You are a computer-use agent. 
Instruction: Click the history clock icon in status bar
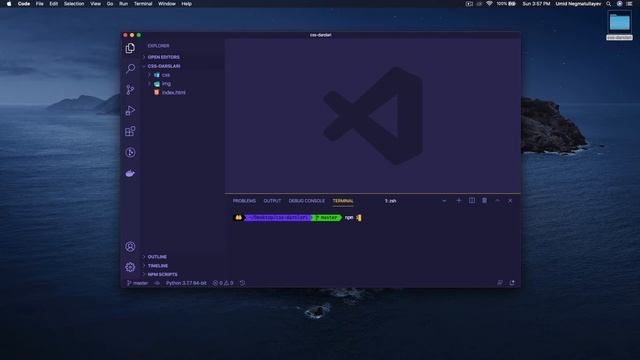tap(242, 283)
